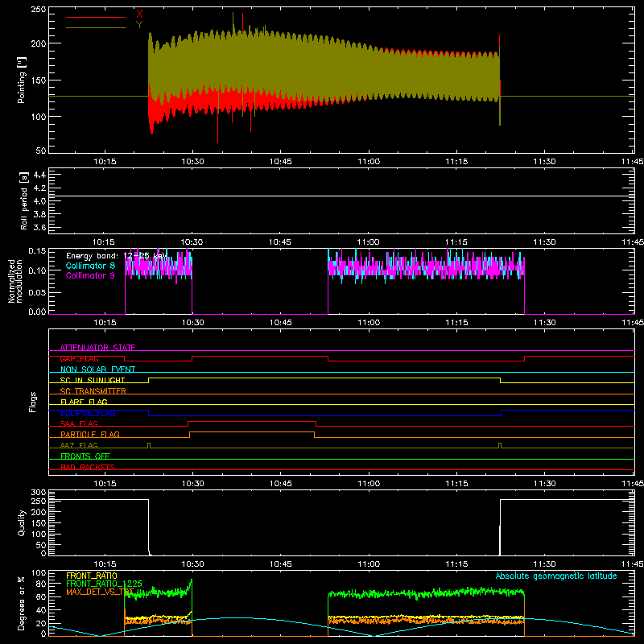Viewport: 644px width, 644px height.
Task: Click the 3.8 tick on Roll period axis
Action: click(x=39, y=214)
